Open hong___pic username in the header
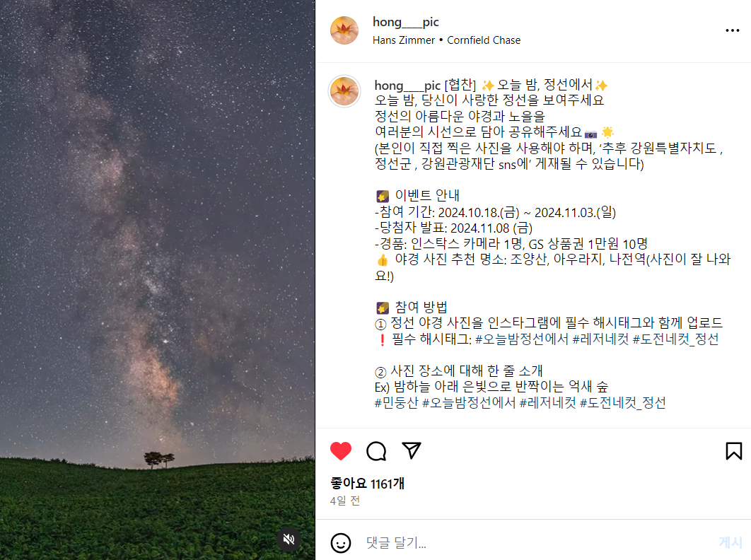Screen dimensions: 751x560 tap(406, 22)
